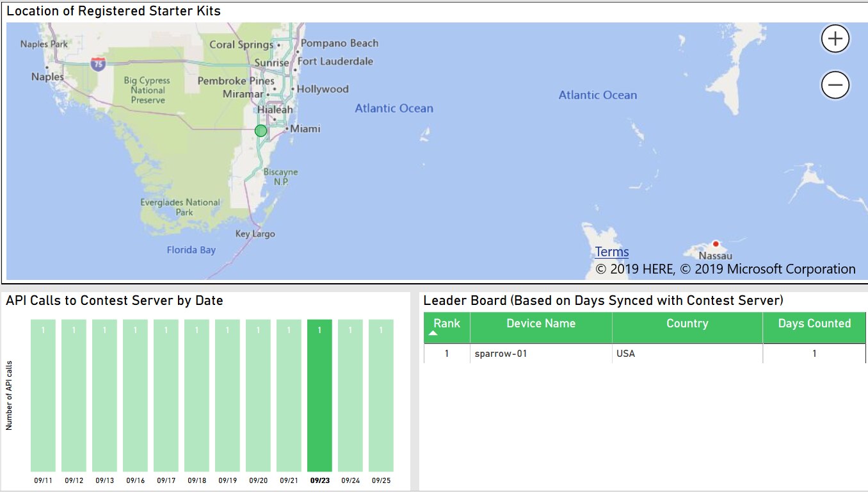Select the 09/11 bar in chart
868x492 pixels.
[x=43, y=396]
